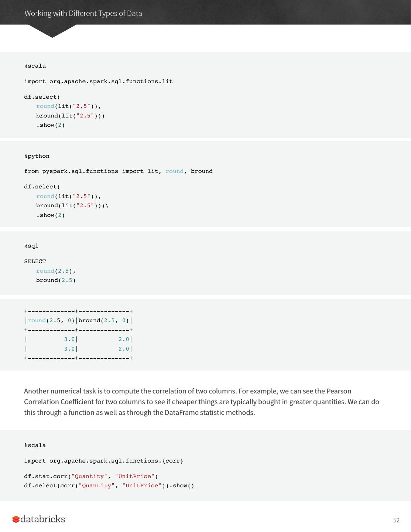Click the %sql cell label
This screenshot has width=411, height=532.
click(x=31, y=246)
